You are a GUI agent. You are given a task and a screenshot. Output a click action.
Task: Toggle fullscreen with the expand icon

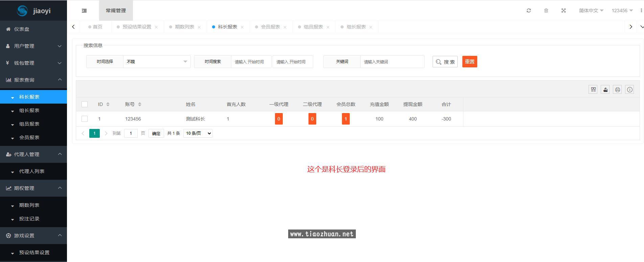(563, 10)
